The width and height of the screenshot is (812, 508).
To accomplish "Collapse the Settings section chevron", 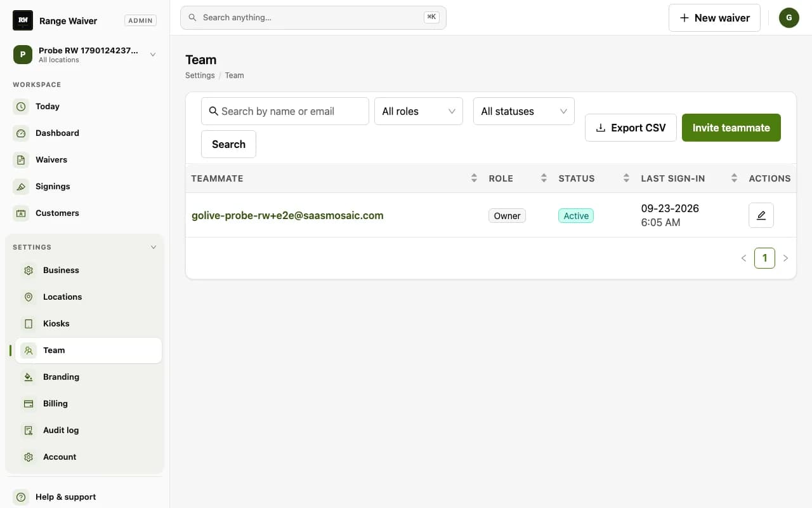I will tap(153, 247).
